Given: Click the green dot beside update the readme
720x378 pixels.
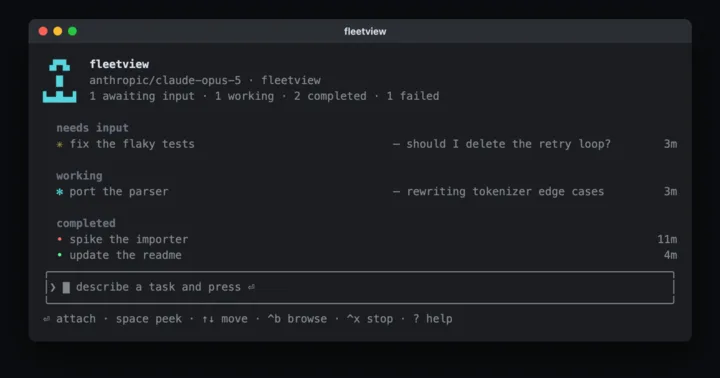Looking at the screenshot, I should point(59,255).
